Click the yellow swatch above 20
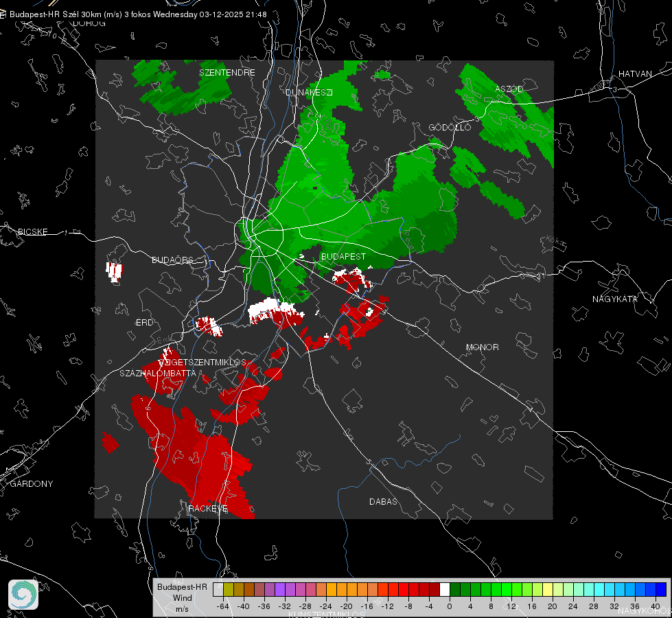672x618 pixels. tap(548, 590)
